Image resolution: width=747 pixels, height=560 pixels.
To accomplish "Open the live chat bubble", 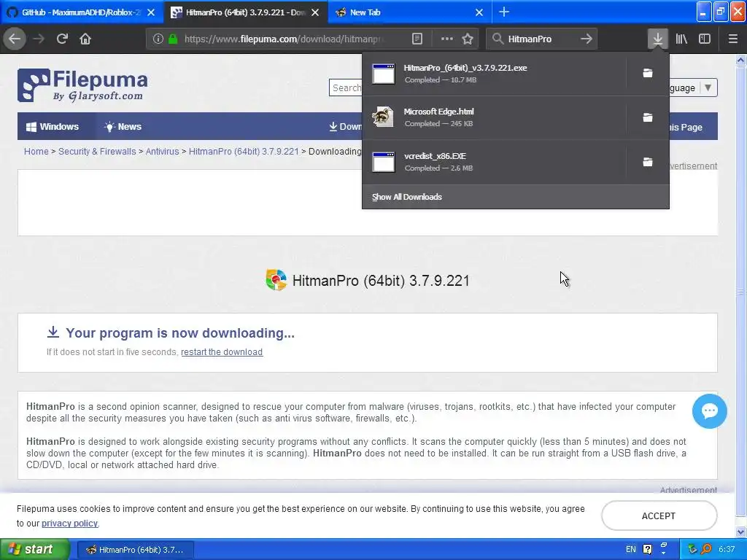I will (x=709, y=411).
